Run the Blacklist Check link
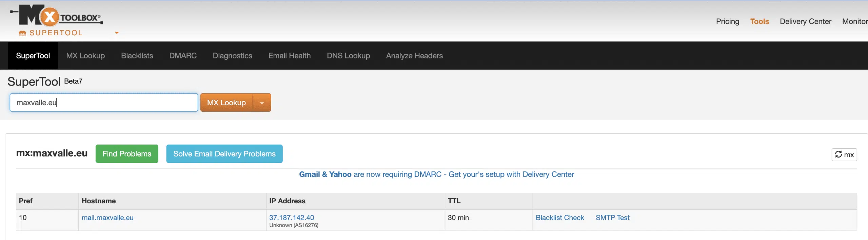The width and height of the screenshot is (868, 240). pyautogui.click(x=560, y=218)
